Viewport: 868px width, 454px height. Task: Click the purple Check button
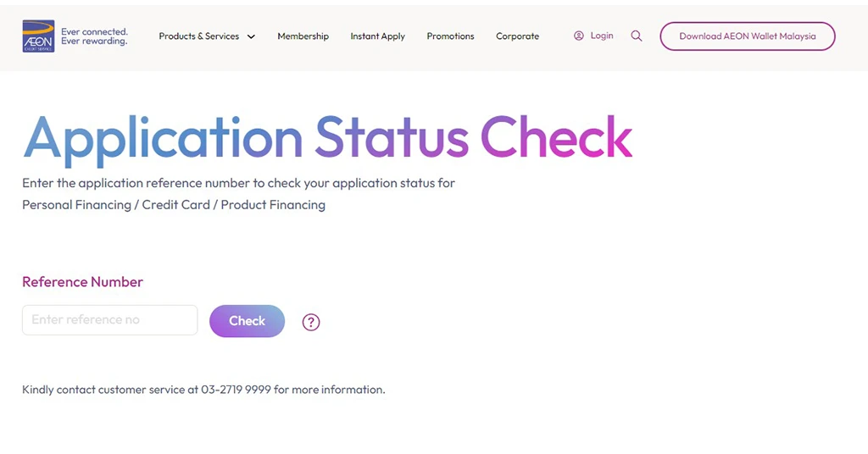point(247,321)
